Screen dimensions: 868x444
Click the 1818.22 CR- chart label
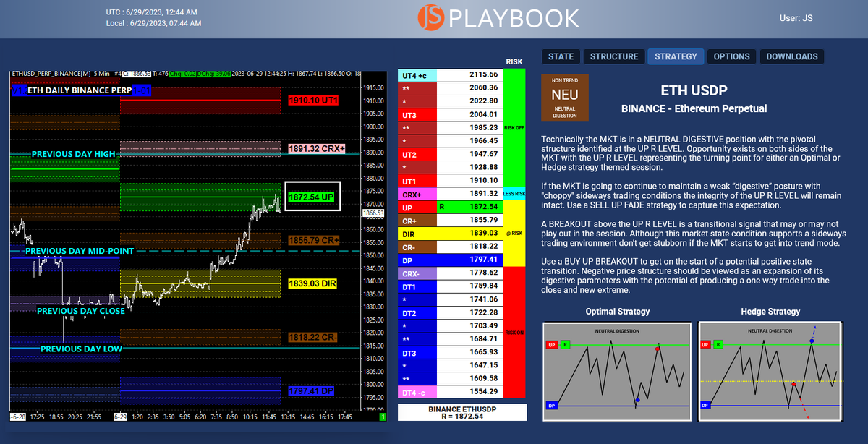point(313,337)
